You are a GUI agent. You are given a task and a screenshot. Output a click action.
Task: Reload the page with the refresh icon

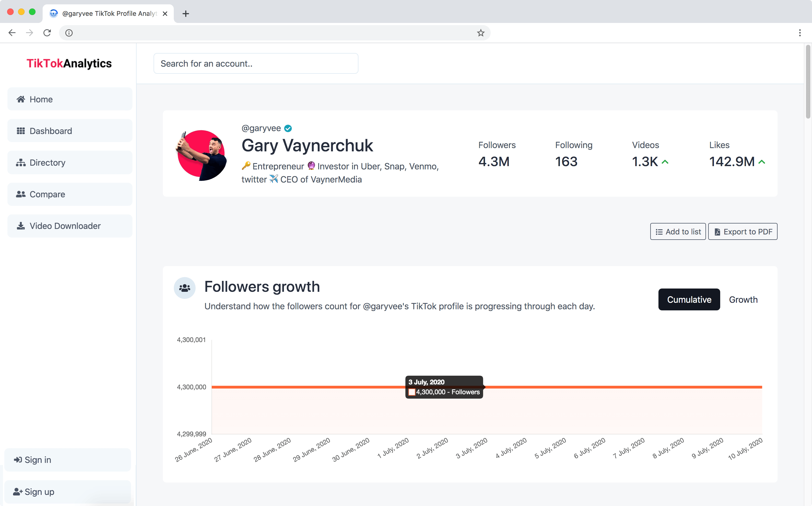47,33
